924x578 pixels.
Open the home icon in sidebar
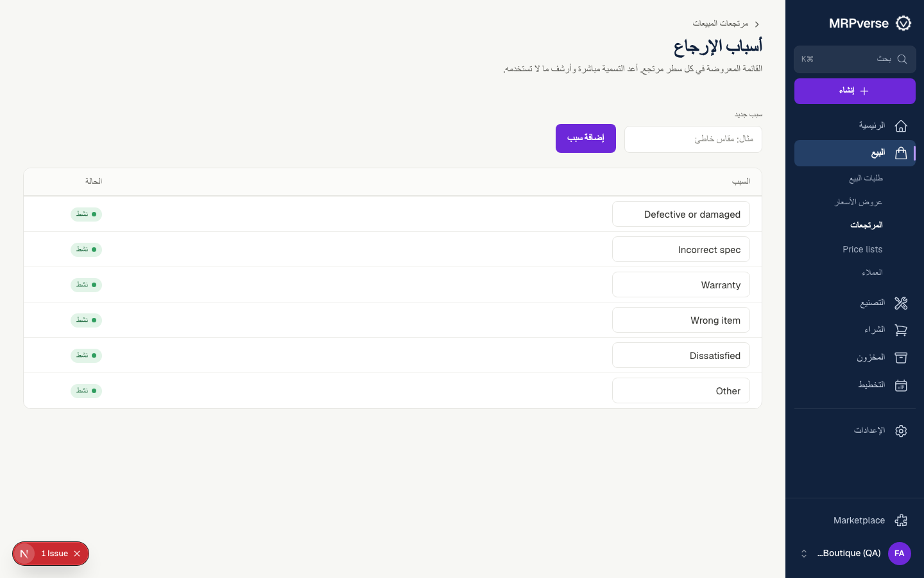(901, 126)
